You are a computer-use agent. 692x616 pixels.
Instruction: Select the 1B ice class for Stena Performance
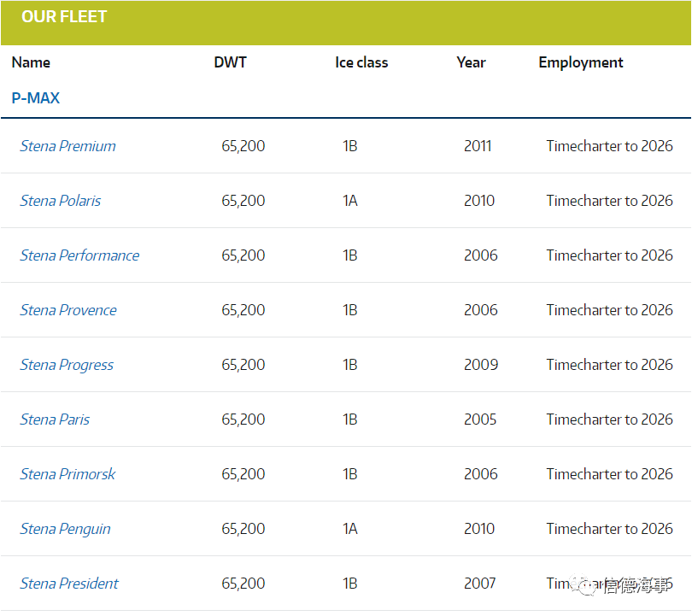(350, 255)
